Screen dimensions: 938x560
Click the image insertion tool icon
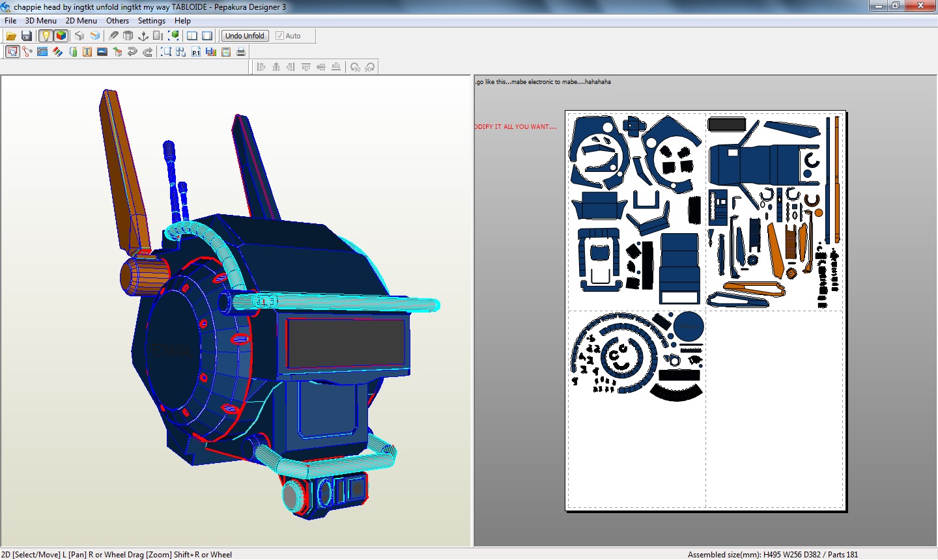102,51
